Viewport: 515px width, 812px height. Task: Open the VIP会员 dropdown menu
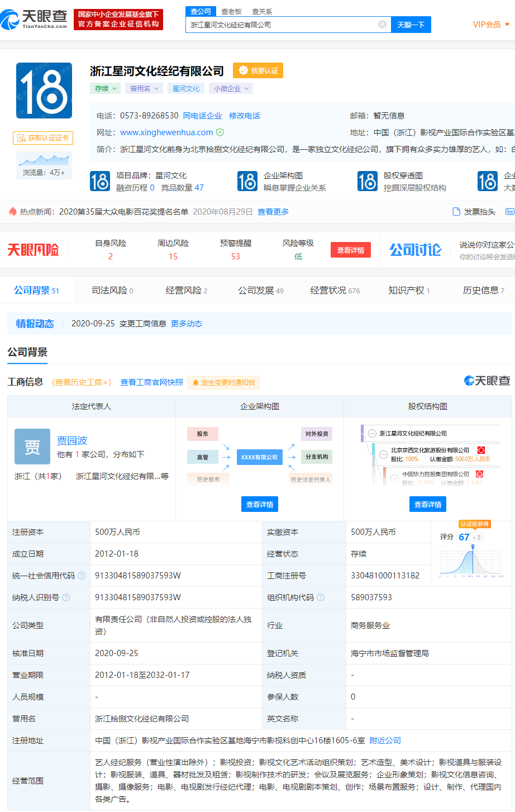(492, 25)
